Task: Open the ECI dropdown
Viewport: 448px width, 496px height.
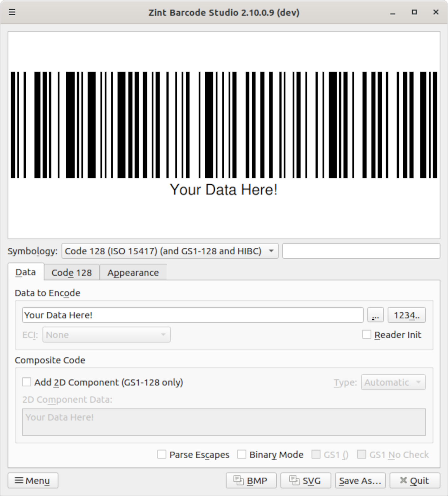Action: [106, 335]
